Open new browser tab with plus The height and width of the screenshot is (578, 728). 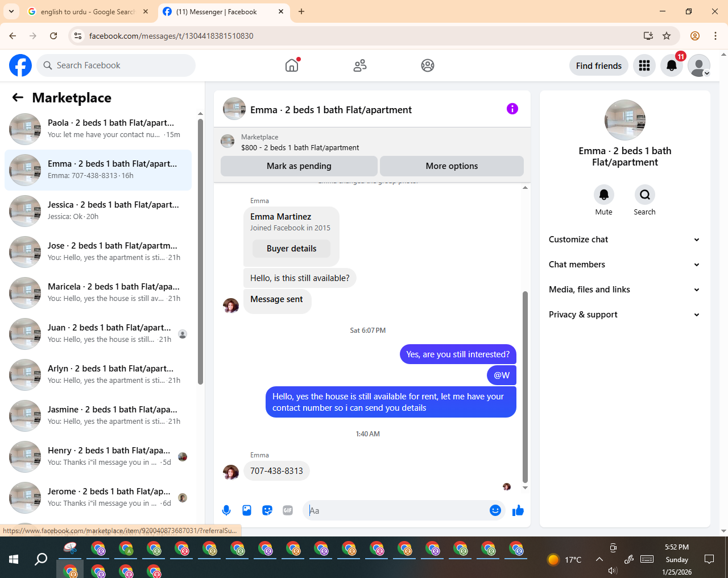[301, 11]
